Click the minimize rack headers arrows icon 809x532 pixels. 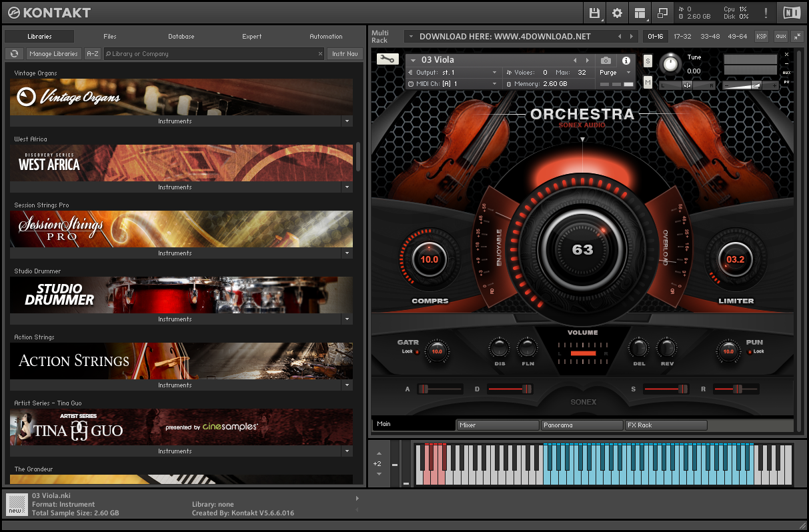point(797,37)
